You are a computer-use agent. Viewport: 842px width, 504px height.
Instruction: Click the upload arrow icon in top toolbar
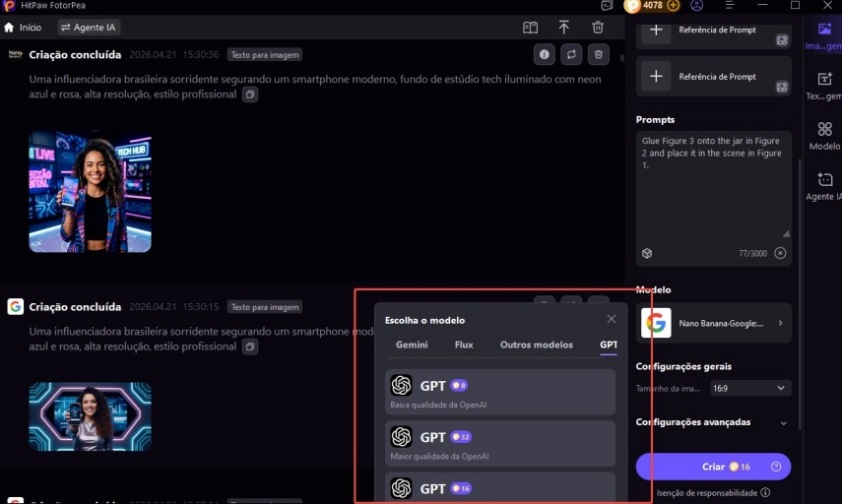click(563, 28)
